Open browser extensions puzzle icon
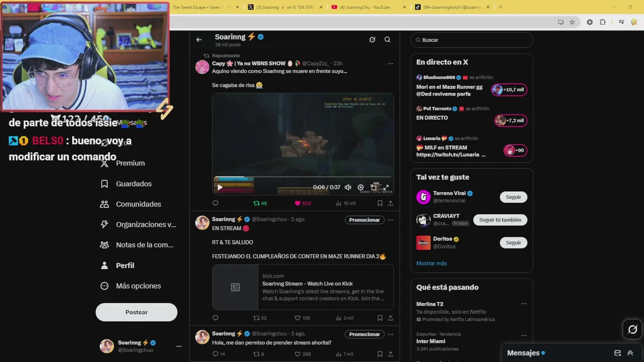 click(x=603, y=22)
